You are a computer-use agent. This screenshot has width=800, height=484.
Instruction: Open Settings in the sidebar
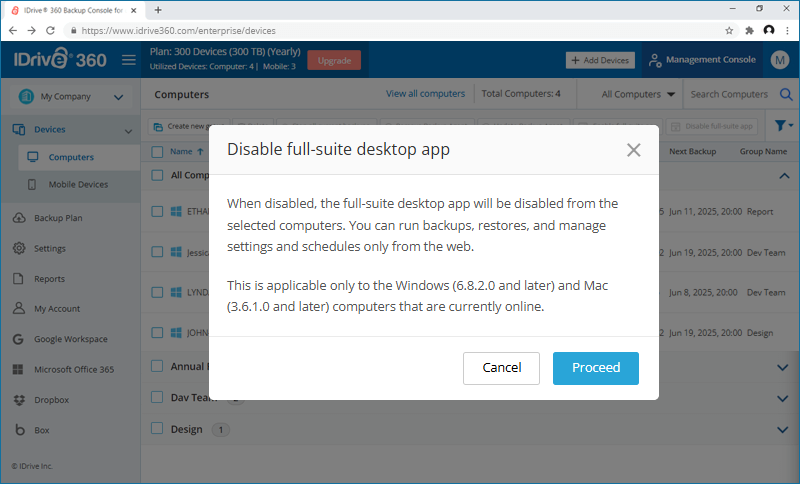click(49, 248)
